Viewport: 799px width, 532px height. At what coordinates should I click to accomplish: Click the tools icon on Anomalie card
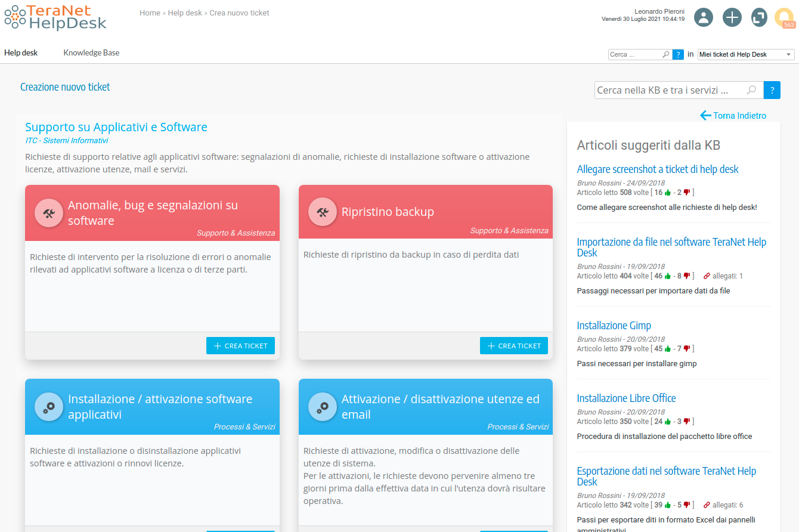coord(49,213)
